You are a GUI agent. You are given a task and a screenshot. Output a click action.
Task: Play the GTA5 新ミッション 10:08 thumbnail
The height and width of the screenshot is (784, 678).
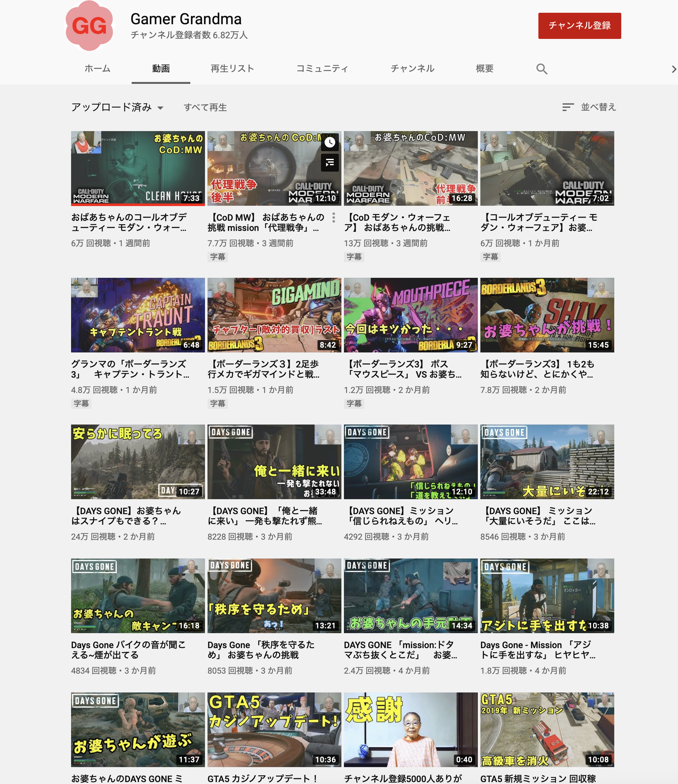click(x=547, y=729)
